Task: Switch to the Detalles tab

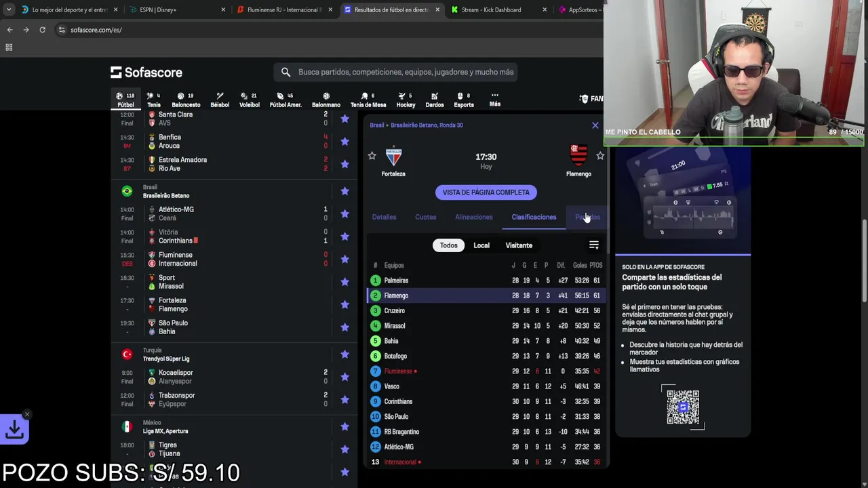Action: click(x=384, y=217)
